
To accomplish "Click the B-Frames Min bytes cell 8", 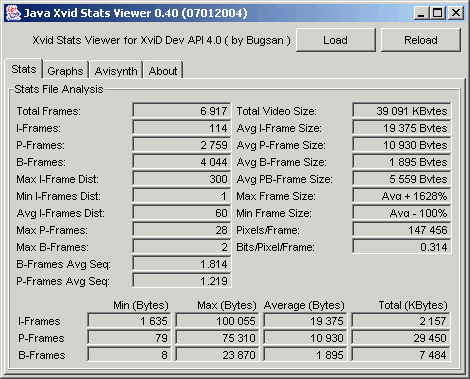I will [x=129, y=355].
